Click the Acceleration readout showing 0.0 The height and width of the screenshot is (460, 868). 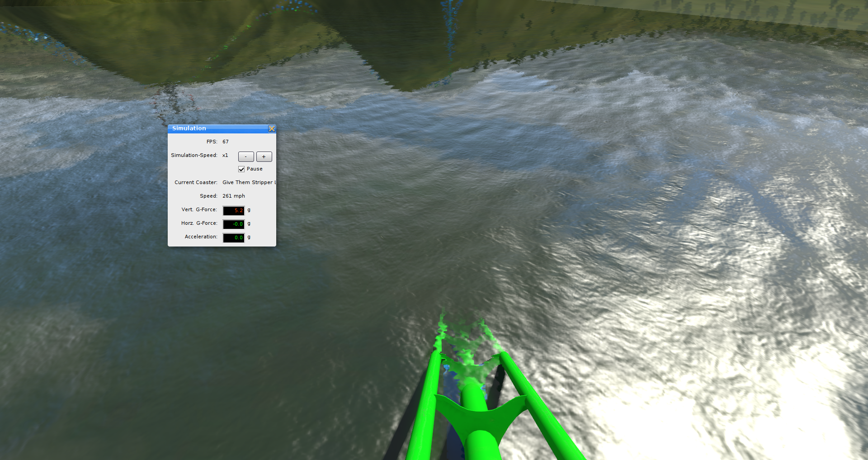pos(234,238)
